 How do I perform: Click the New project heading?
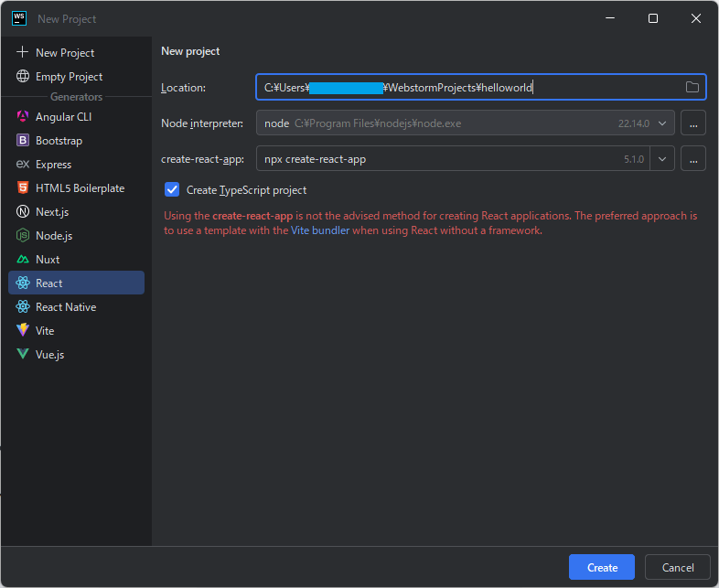190,51
